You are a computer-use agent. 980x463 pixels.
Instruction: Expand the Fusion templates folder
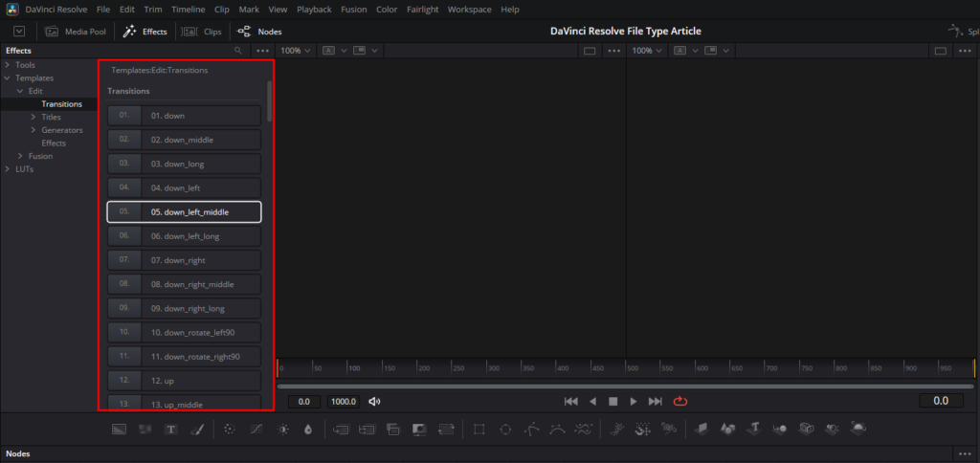tap(20, 156)
